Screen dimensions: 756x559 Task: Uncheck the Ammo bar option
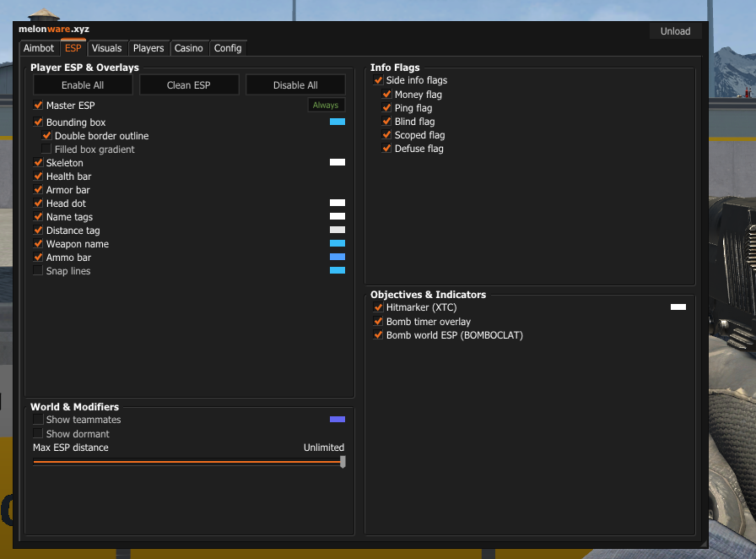tap(38, 257)
